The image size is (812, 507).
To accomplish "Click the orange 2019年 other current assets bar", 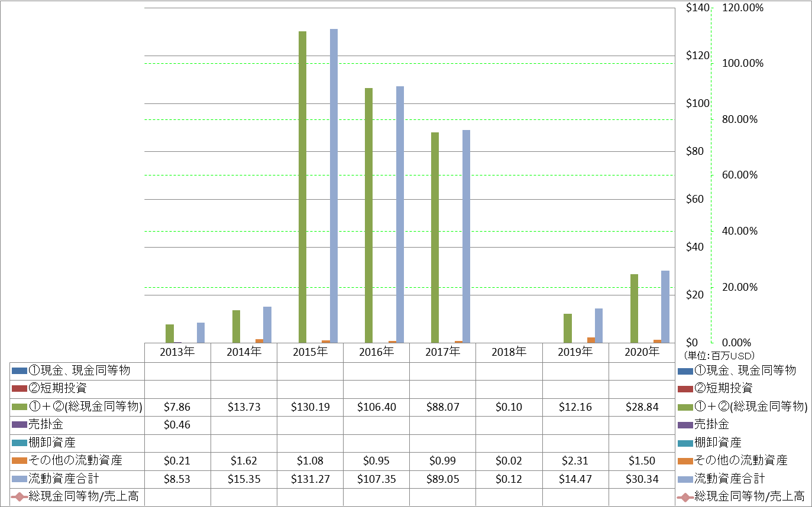I will [x=591, y=340].
